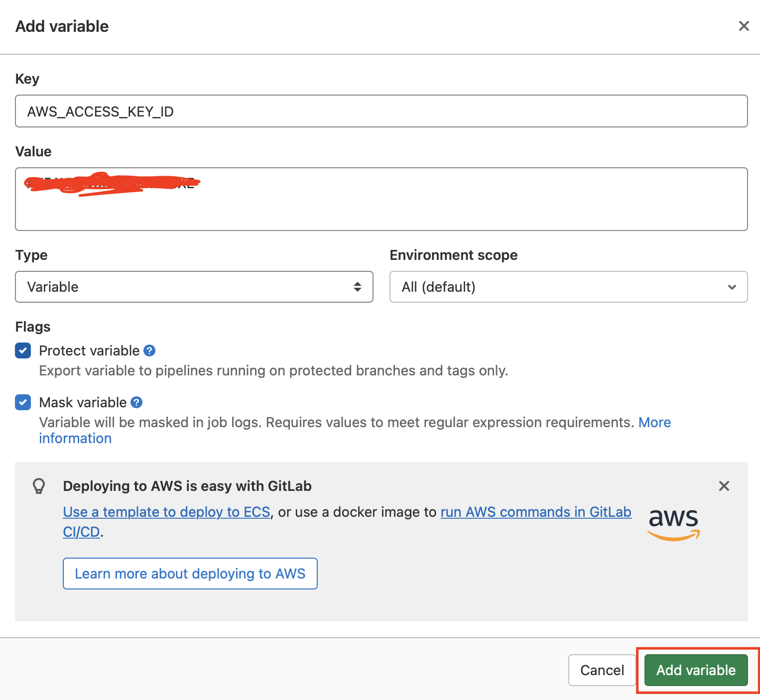
Task: Toggle the Protect variable checkbox
Action: (23, 350)
